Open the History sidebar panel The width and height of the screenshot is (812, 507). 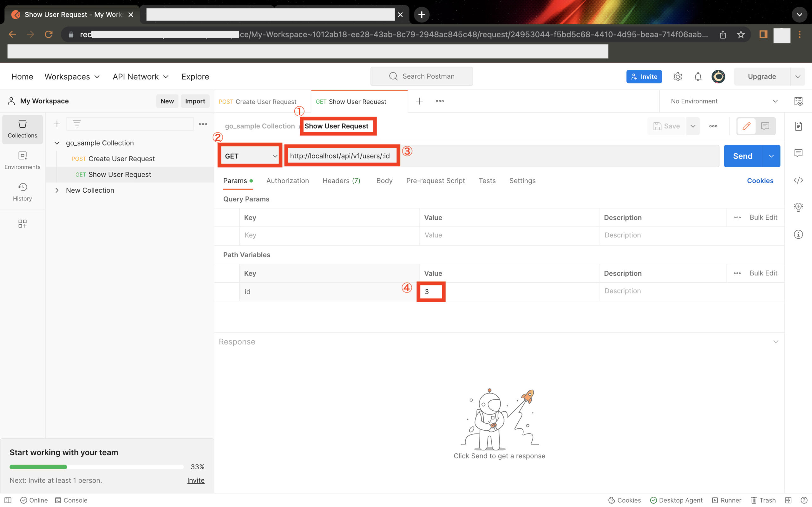pos(22,191)
